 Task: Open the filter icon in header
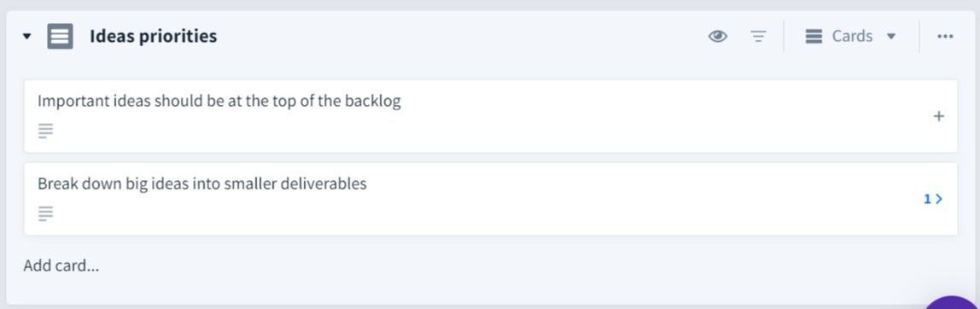[758, 37]
